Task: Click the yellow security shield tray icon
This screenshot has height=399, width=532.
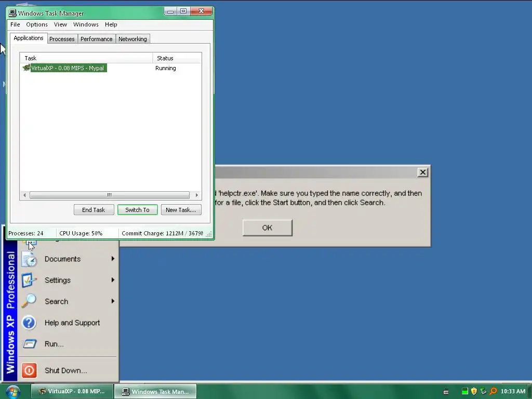Action: click(x=474, y=391)
